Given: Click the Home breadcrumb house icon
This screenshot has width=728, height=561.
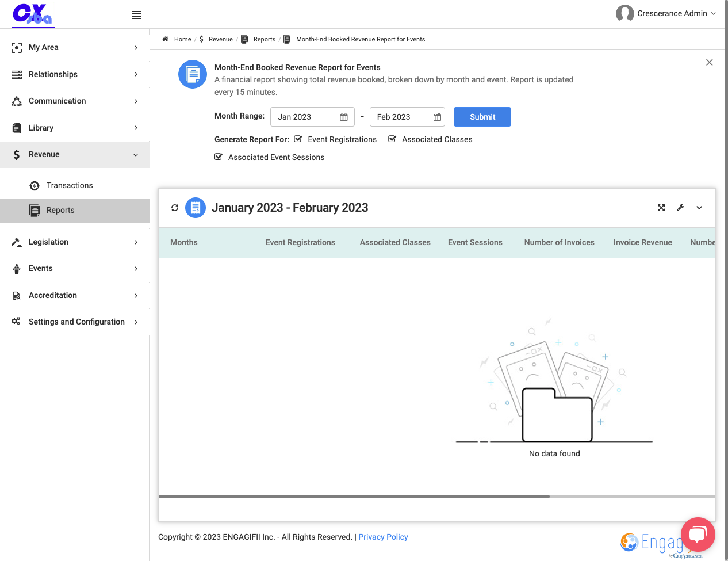Looking at the screenshot, I should [x=165, y=39].
